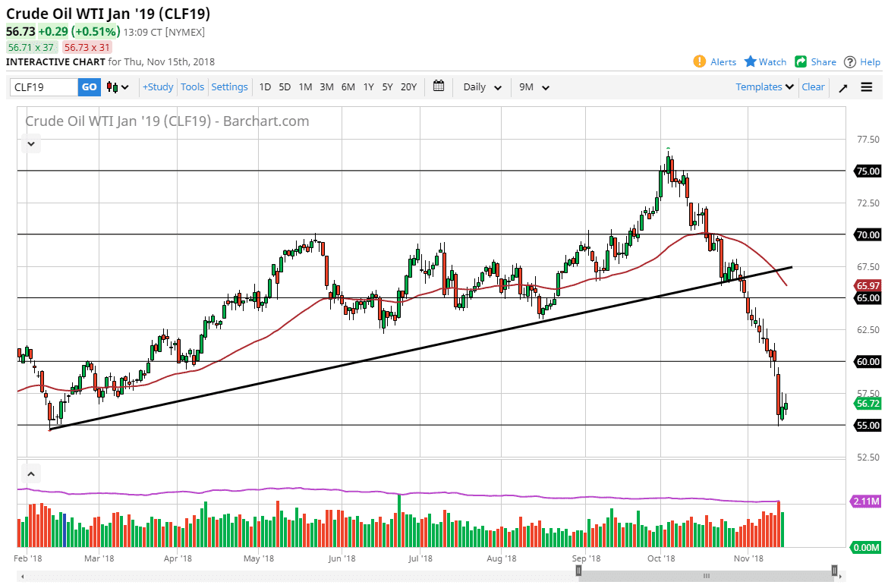Open the +Study menu

tap(157, 86)
